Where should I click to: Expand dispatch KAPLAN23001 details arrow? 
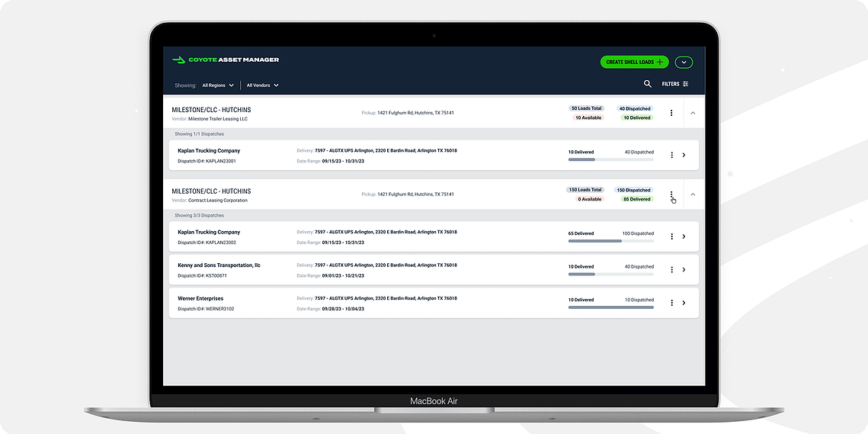pyautogui.click(x=684, y=155)
